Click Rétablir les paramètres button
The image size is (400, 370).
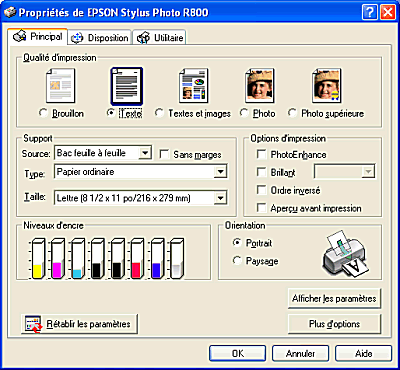(79, 324)
